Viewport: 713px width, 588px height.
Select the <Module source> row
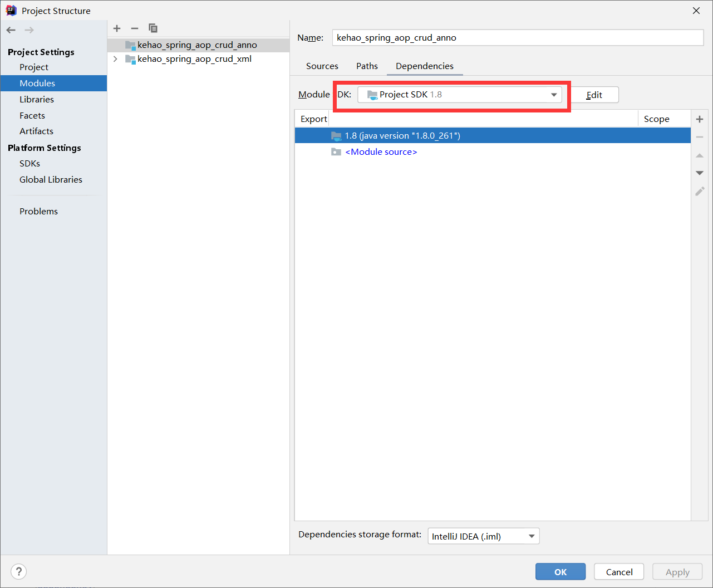(493, 152)
